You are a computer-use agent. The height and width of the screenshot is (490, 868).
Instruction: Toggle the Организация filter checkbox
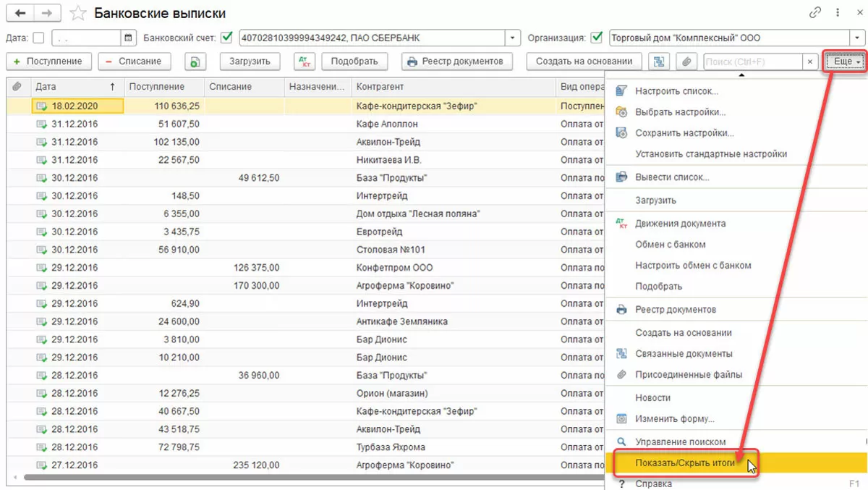pyautogui.click(x=597, y=38)
